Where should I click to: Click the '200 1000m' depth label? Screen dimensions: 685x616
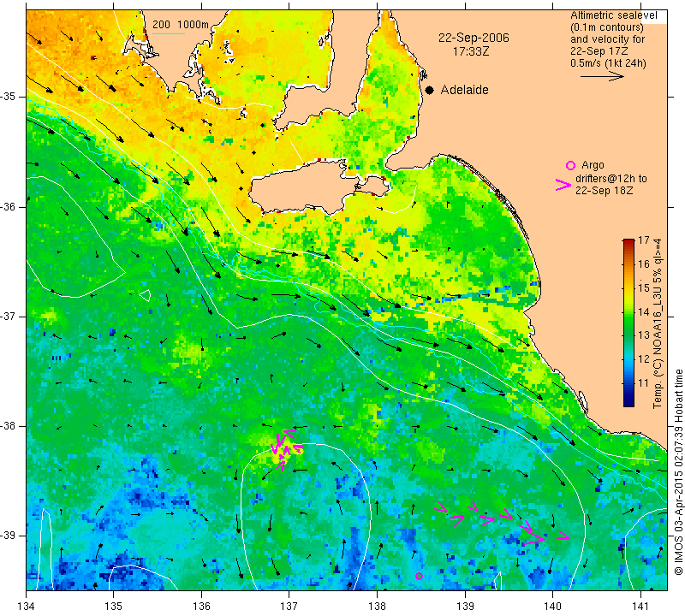[x=181, y=25]
